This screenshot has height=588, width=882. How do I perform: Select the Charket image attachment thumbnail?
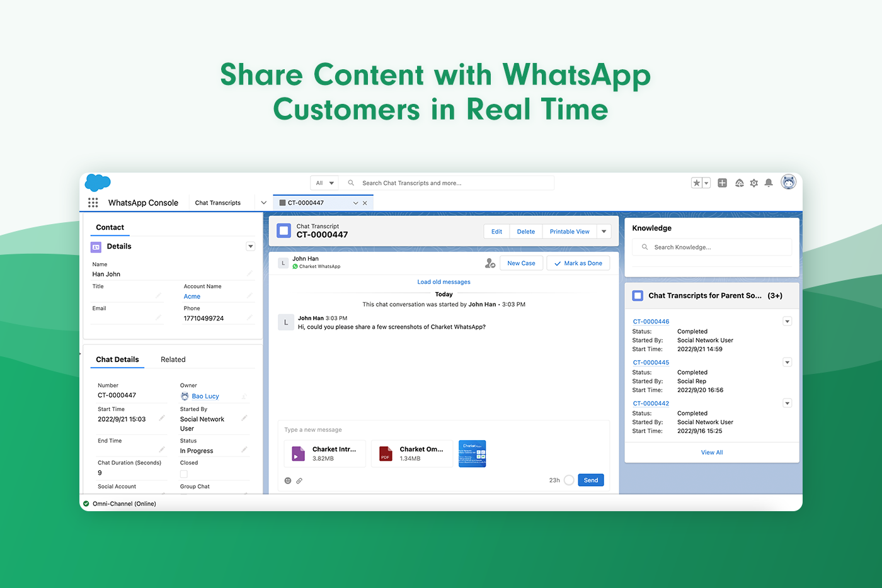pos(472,453)
